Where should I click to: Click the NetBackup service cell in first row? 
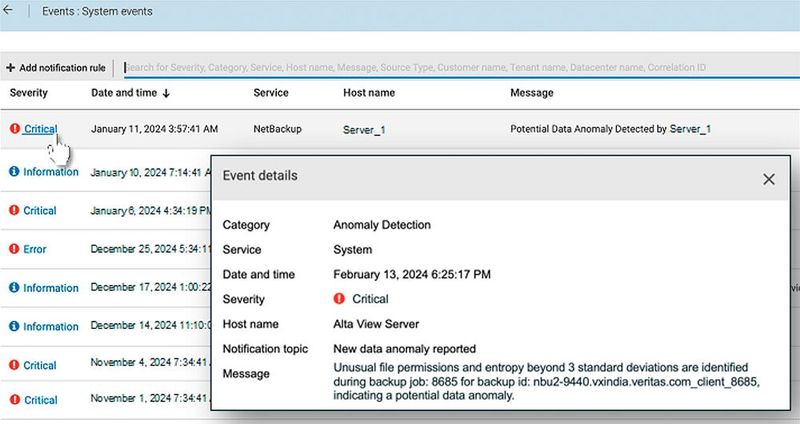click(277, 129)
